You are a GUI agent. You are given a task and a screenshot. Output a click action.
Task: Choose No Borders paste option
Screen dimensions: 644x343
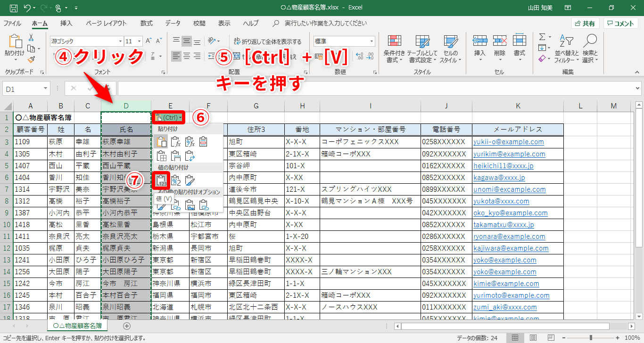(161, 155)
